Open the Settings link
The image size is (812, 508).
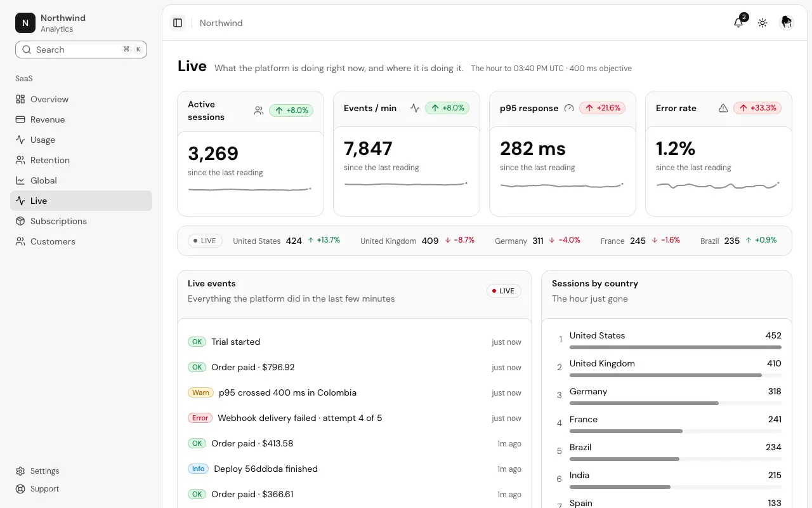(81, 471)
